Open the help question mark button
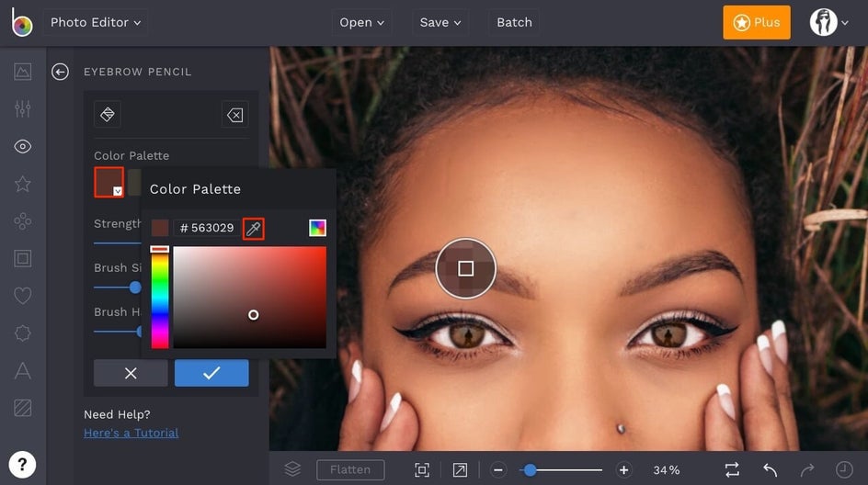This screenshot has height=485, width=868. [22, 465]
